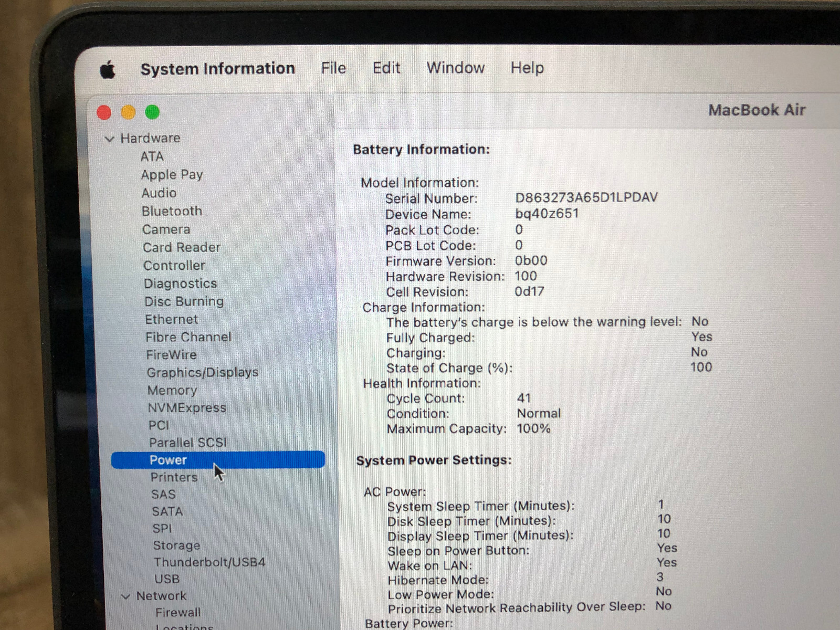Open the System Information app menu

[218, 69]
